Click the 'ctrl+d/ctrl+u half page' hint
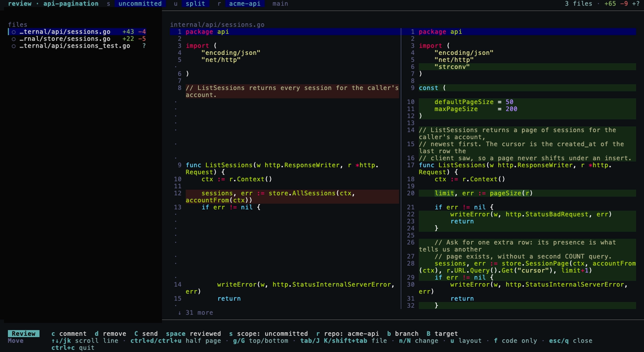This screenshot has width=644, height=352. (176, 341)
